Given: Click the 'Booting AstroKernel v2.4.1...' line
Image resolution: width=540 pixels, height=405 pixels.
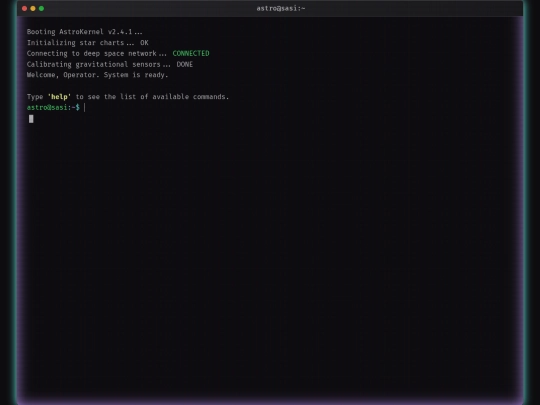Looking at the screenshot, I should coord(84,32).
